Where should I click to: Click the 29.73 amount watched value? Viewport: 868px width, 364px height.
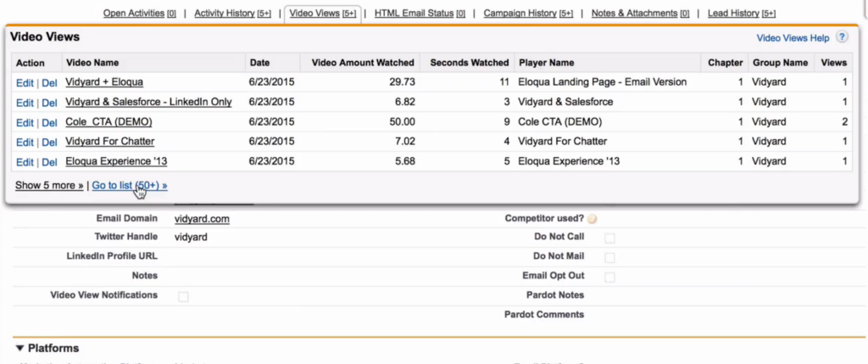coord(402,82)
